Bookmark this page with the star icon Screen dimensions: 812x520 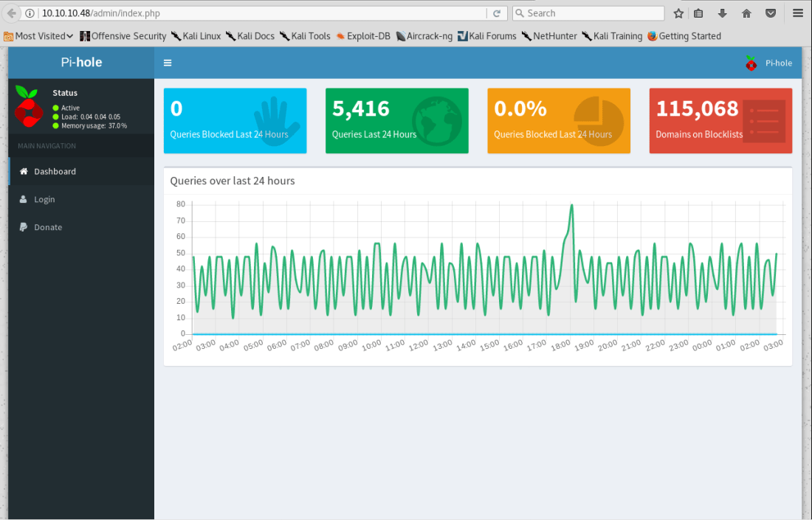(678, 13)
